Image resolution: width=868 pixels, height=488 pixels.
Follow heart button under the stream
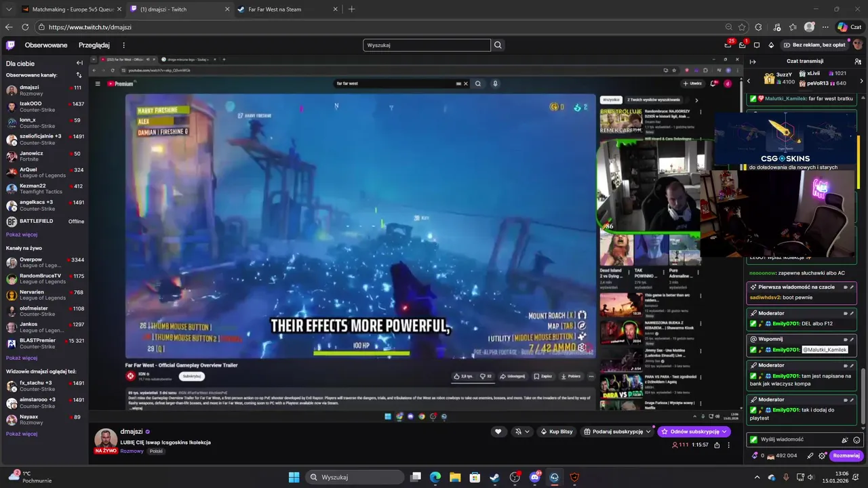(498, 432)
